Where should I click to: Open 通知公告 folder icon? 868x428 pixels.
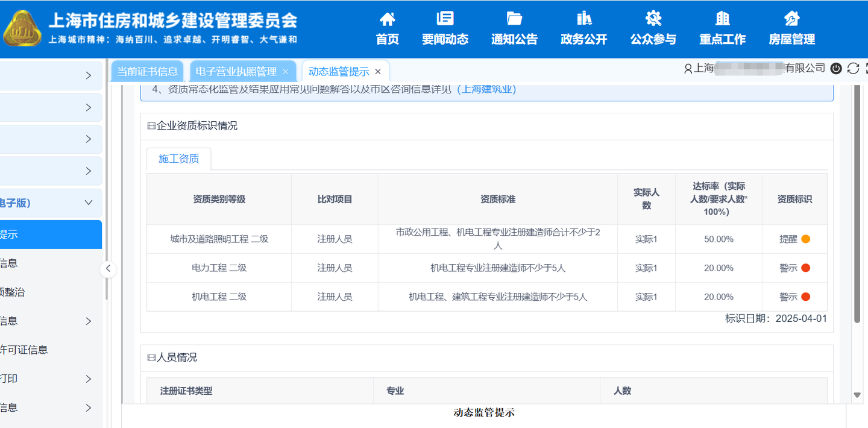(514, 19)
